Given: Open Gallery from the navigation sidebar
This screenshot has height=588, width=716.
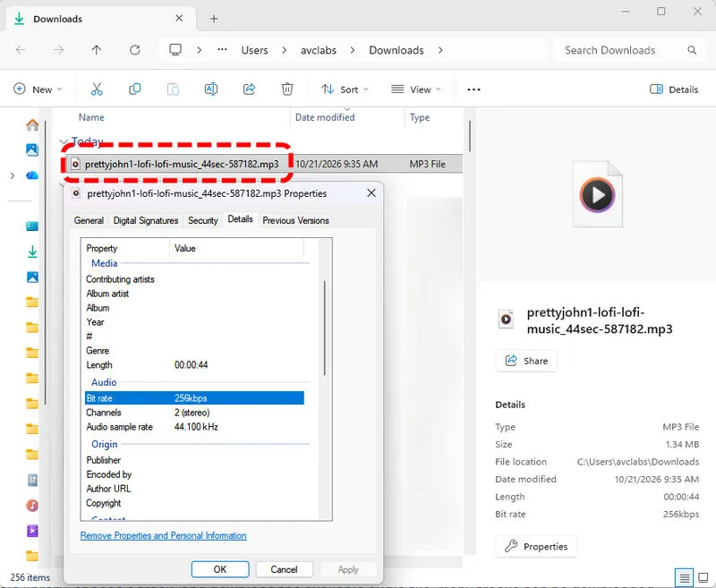Looking at the screenshot, I should click(32, 149).
